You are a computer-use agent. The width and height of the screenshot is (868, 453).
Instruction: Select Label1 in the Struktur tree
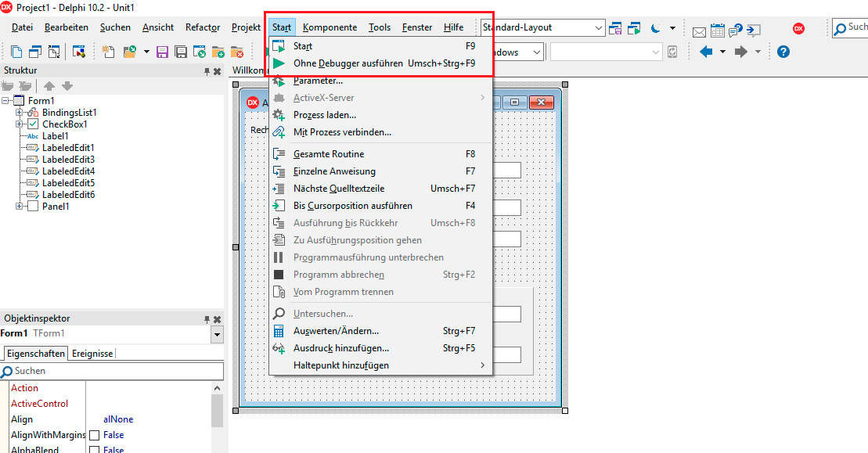(56, 136)
